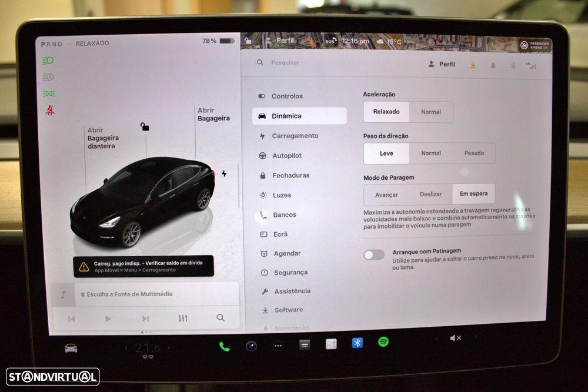
Task: Tap the low beam headlight indicator icon
Action: click(48, 61)
